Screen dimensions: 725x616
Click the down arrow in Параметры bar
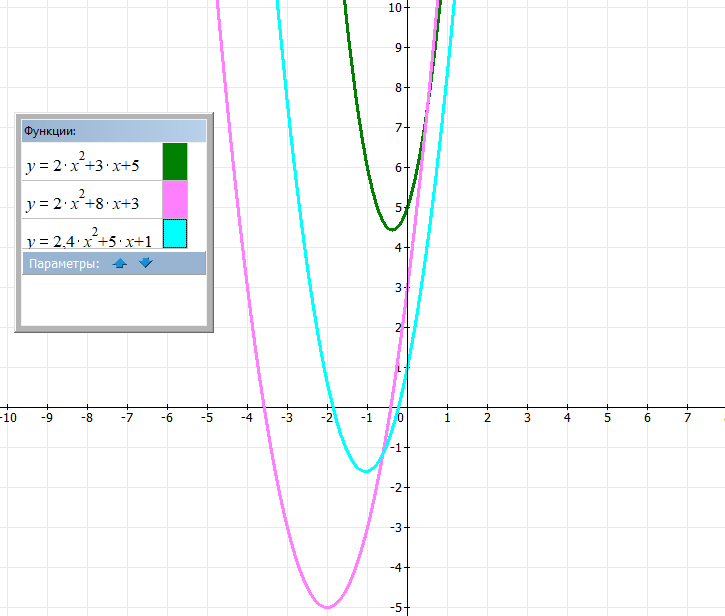click(x=146, y=263)
